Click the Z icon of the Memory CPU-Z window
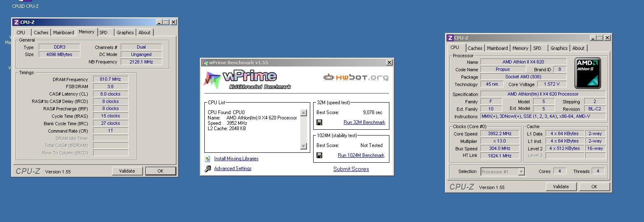This screenshot has height=222, width=644. (x=16, y=22)
